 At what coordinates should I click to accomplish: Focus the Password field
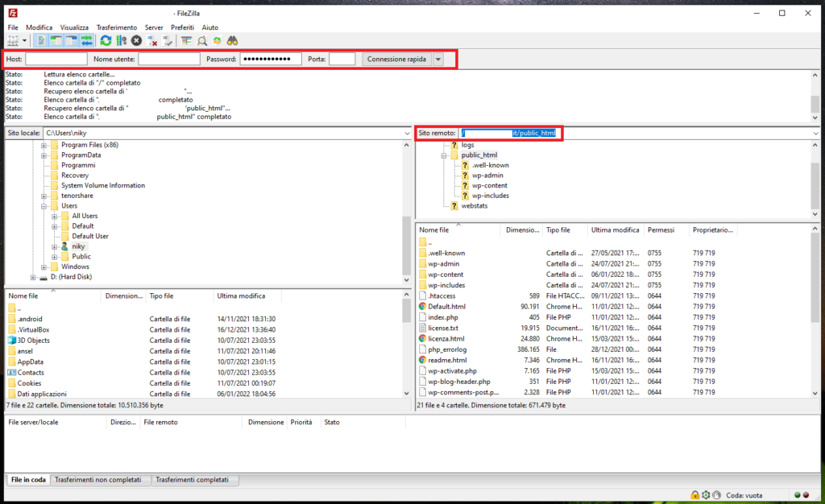point(271,59)
